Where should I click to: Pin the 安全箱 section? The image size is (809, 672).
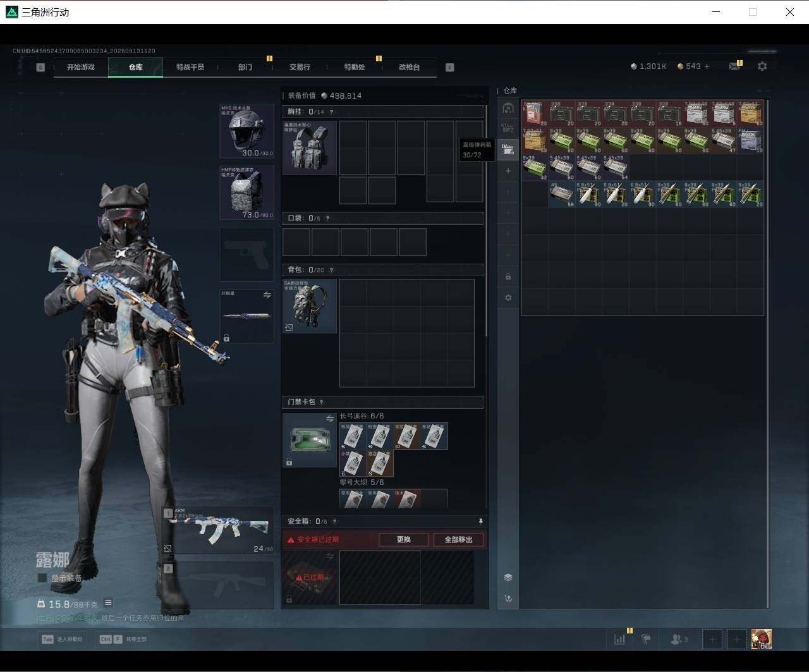pyautogui.click(x=480, y=522)
